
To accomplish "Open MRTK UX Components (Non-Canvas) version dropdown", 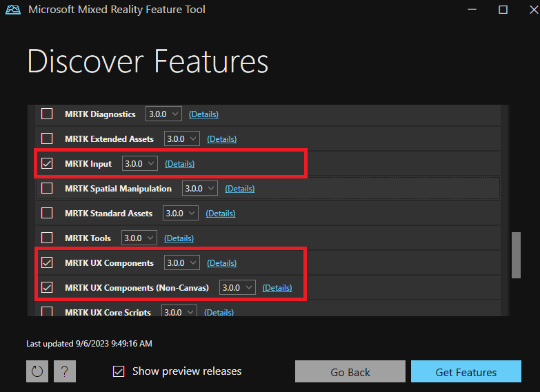I will [x=238, y=287].
